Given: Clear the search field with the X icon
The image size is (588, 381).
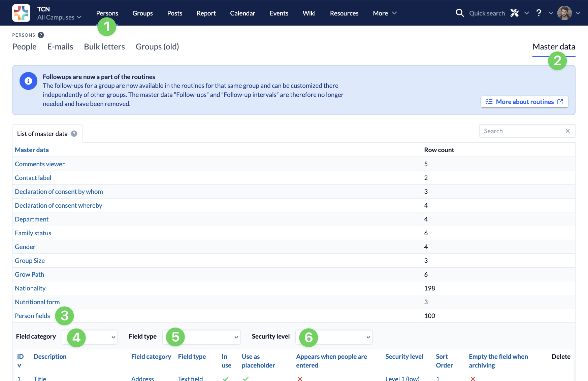Looking at the screenshot, I should coord(567,131).
